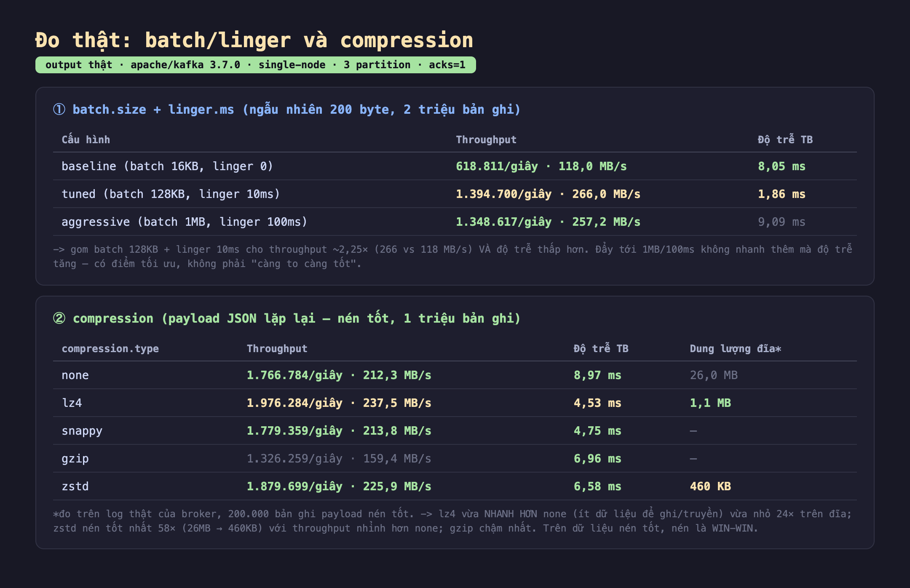
Task: Click the "26,0 MB" disk size cell
Action: point(714,375)
